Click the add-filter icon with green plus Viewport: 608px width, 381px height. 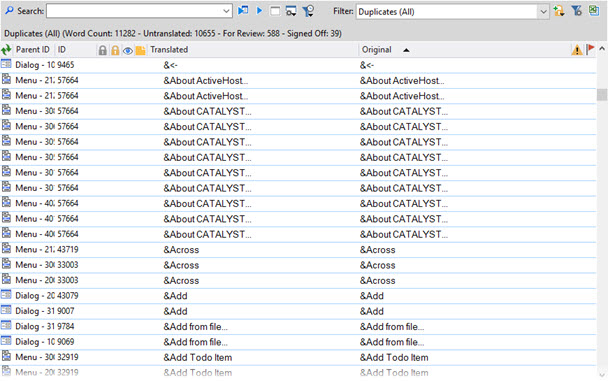point(559,11)
